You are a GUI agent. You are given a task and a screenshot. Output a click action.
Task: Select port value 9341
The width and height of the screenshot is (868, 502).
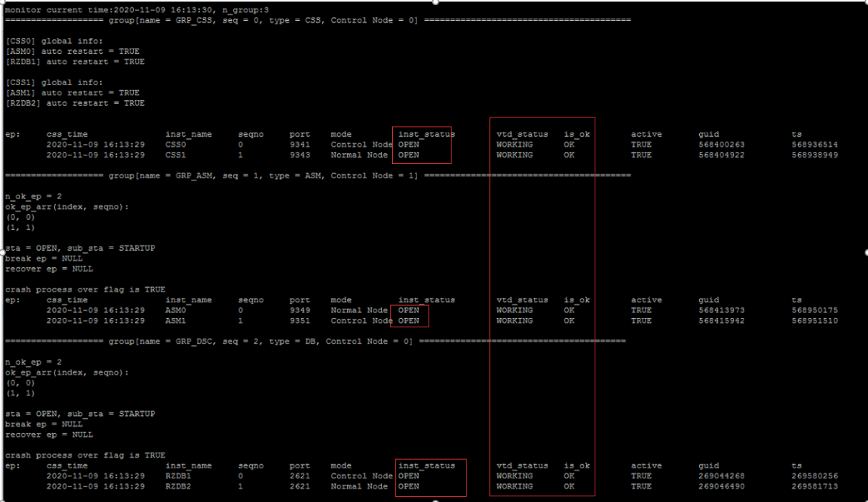click(300, 145)
